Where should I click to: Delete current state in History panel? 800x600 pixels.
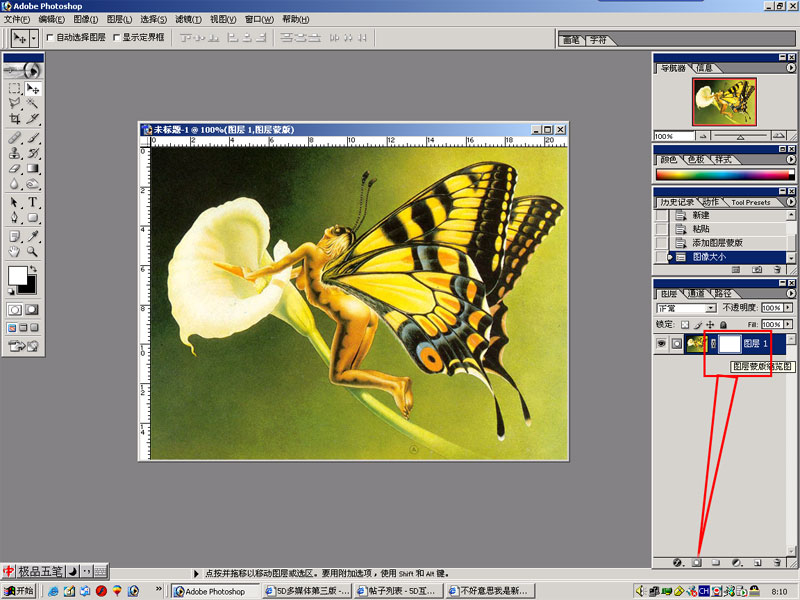tap(777, 269)
